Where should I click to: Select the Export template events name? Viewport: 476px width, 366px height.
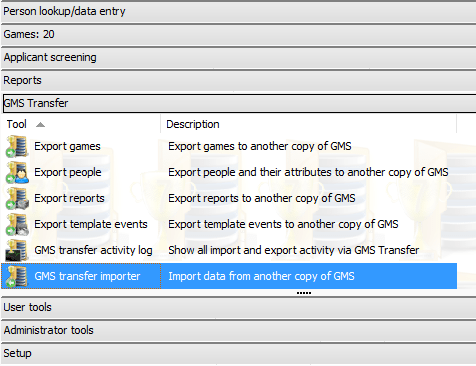pyautogui.click(x=91, y=224)
